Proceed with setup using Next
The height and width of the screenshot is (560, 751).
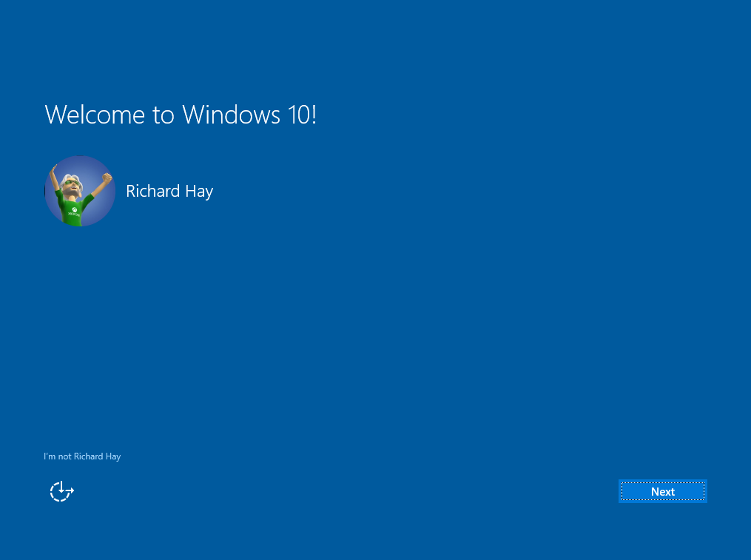[x=662, y=491]
